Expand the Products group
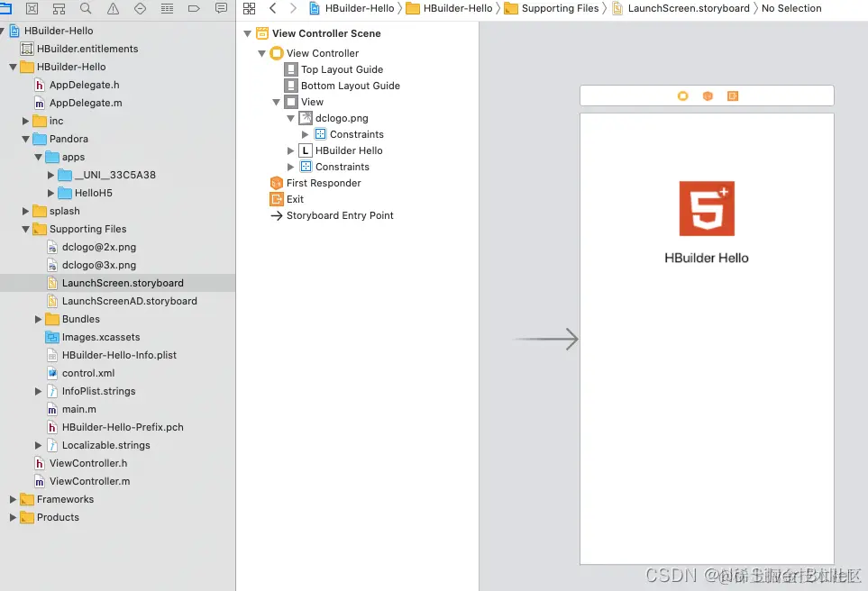 13,517
